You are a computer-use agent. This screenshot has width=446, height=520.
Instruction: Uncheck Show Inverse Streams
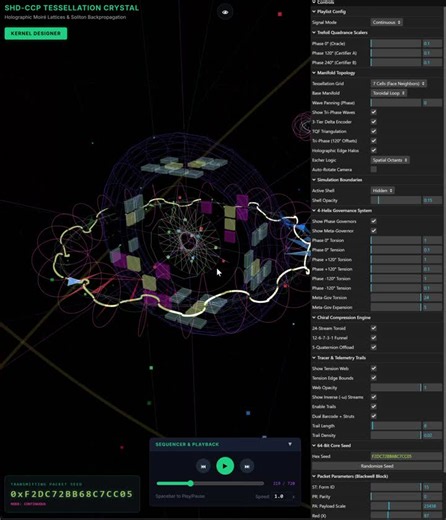point(374,397)
